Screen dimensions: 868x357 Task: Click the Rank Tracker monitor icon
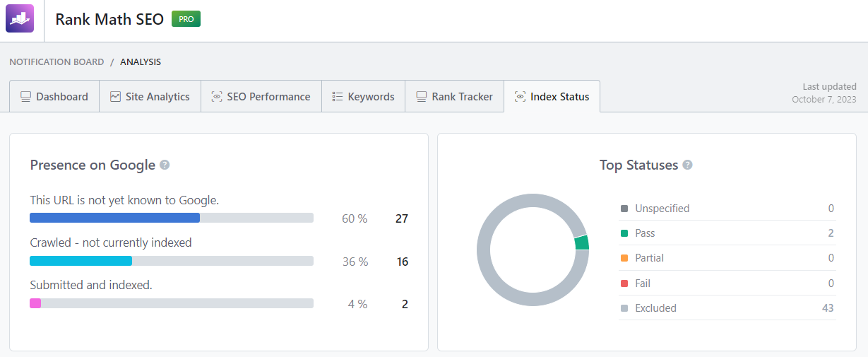pyautogui.click(x=422, y=97)
